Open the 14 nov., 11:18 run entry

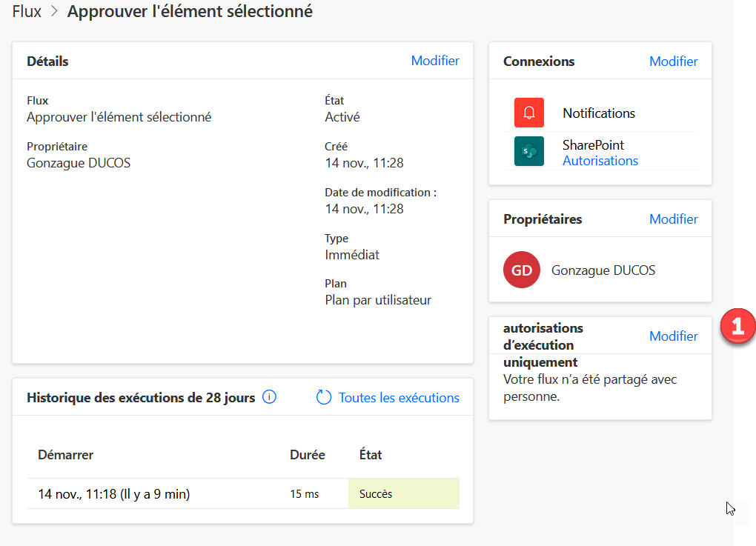coord(113,493)
